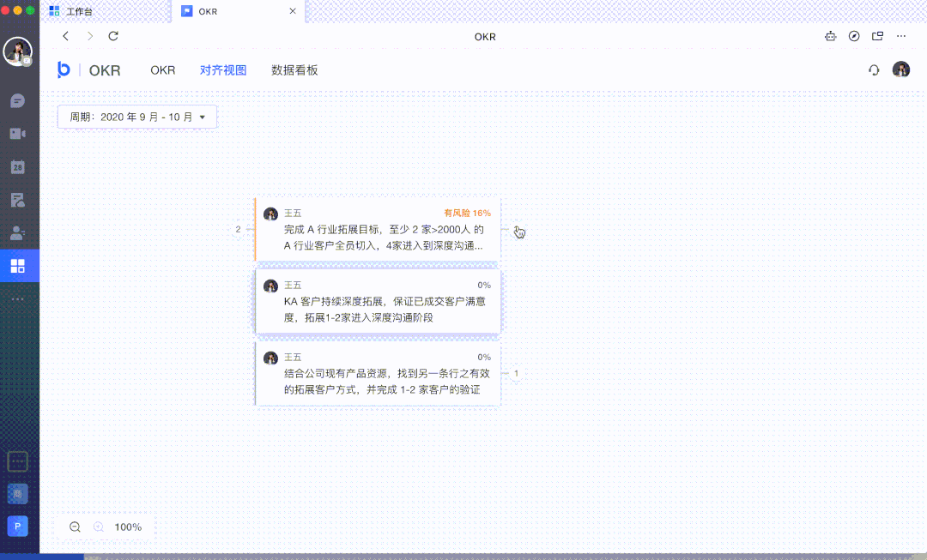
Task: Open the calendar icon in sidebar
Action: pos(17,166)
